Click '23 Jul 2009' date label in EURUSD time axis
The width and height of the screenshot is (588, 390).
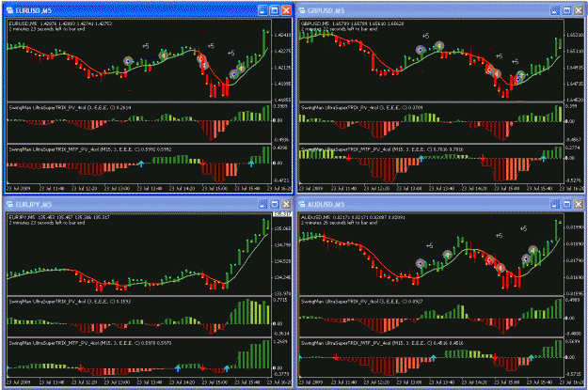(18, 189)
